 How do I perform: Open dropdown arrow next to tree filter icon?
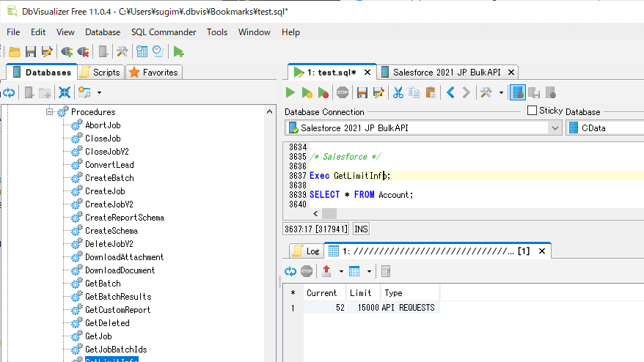coord(100,93)
